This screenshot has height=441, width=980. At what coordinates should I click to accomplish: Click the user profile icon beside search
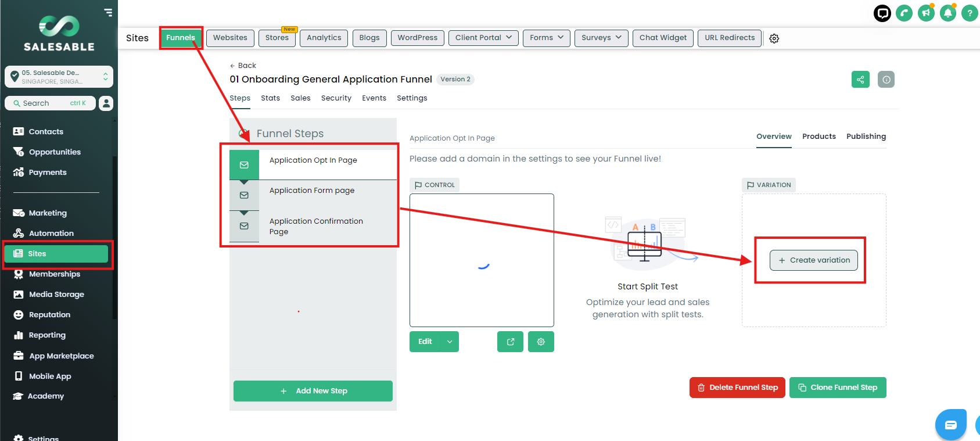coord(106,103)
